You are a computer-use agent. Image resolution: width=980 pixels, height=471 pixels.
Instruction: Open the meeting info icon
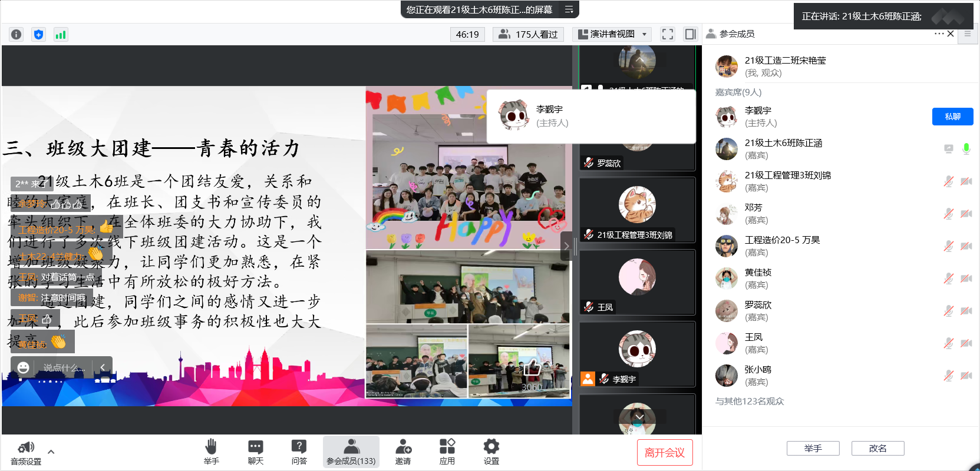tap(17, 34)
